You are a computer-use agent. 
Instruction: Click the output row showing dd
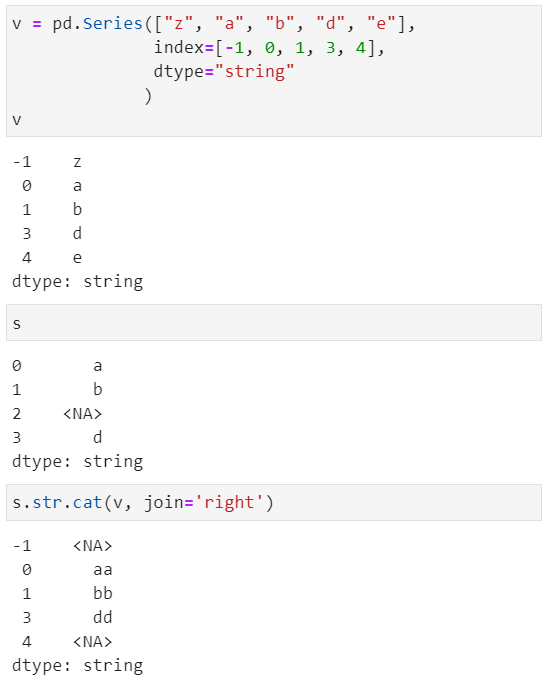click(x=63, y=618)
